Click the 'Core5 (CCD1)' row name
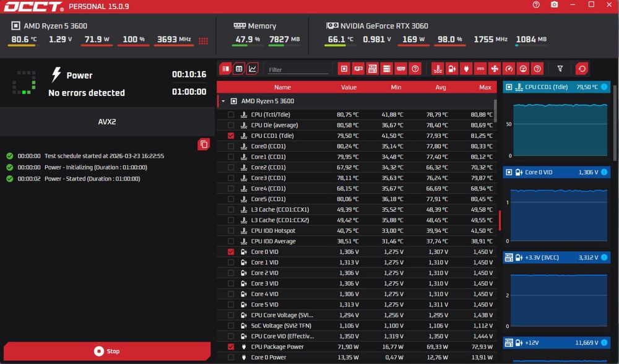Image resolution: width=619 pixels, height=364 pixels. 269,199
